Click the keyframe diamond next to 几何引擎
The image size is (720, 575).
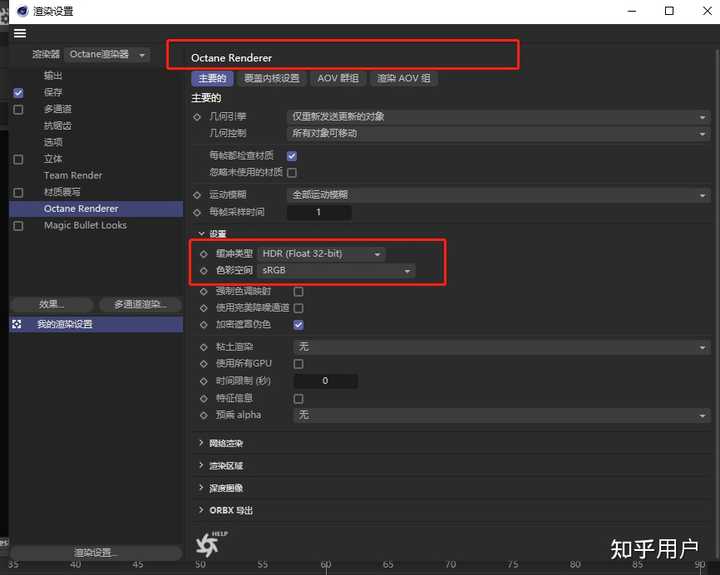click(197, 117)
